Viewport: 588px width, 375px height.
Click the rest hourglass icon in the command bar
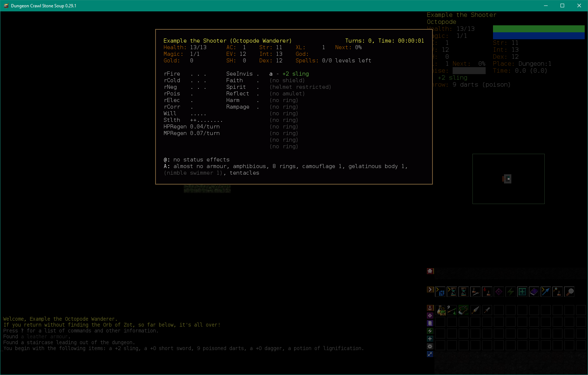452,292
